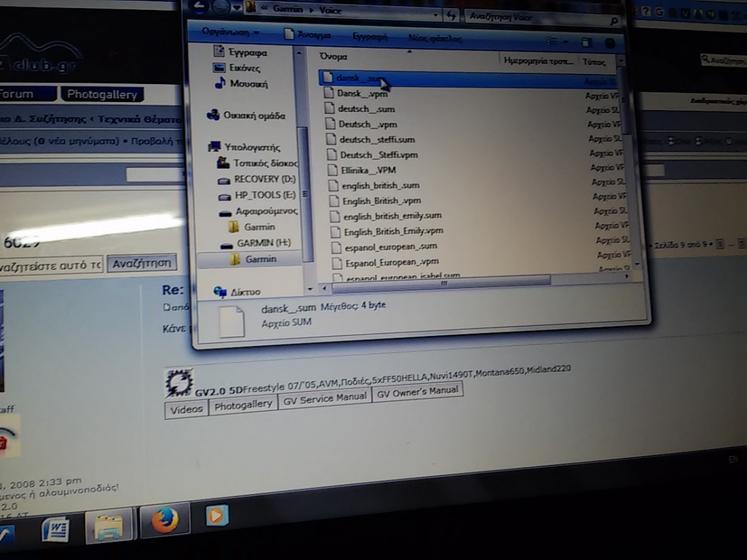Open the view options dropdown arrow
The height and width of the screenshot is (560, 747).
[x=566, y=42]
